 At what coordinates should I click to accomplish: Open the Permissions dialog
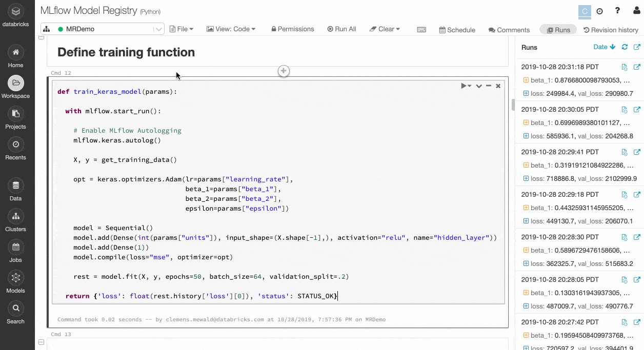tap(292, 29)
